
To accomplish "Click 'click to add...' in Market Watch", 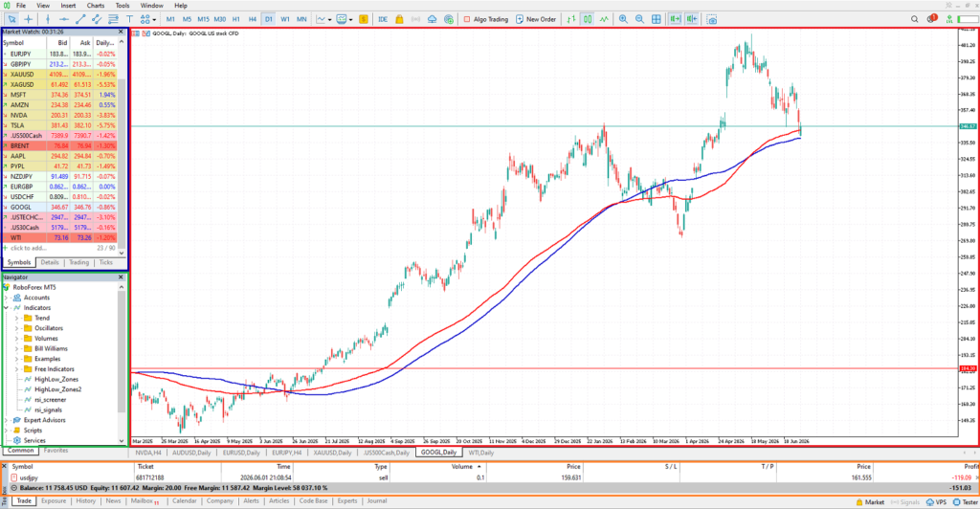I will coord(29,248).
